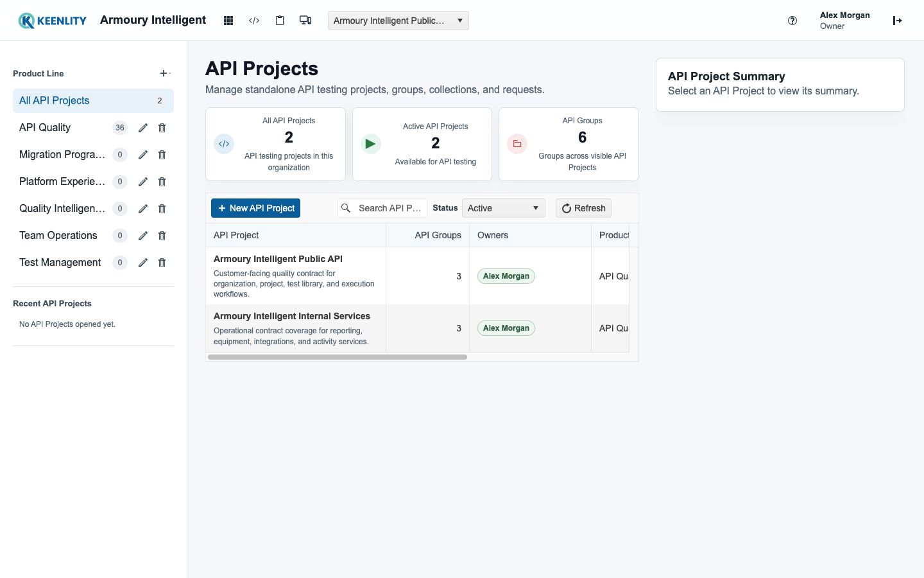Edit the Test Management product line
The image size is (924, 578).
coord(143,263)
